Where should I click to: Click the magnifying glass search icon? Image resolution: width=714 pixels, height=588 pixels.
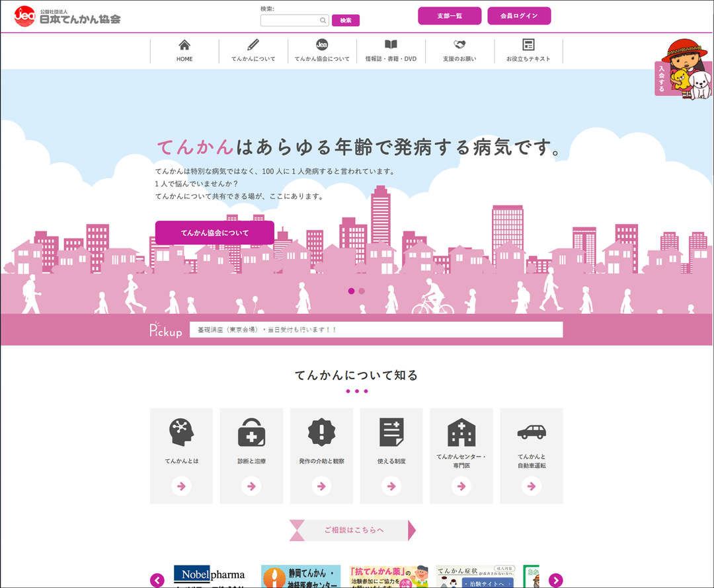pyautogui.click(x=323, y=20)
